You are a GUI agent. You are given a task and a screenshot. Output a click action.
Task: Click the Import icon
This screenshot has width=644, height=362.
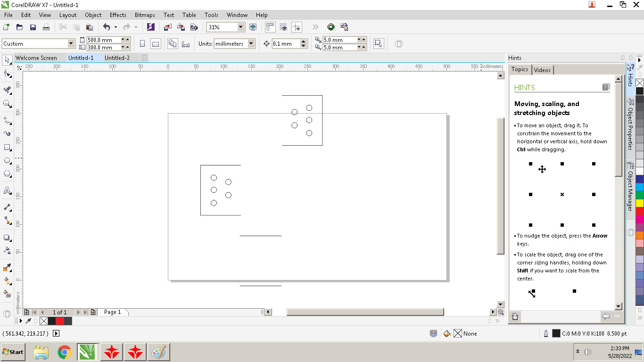pos(167,27)
